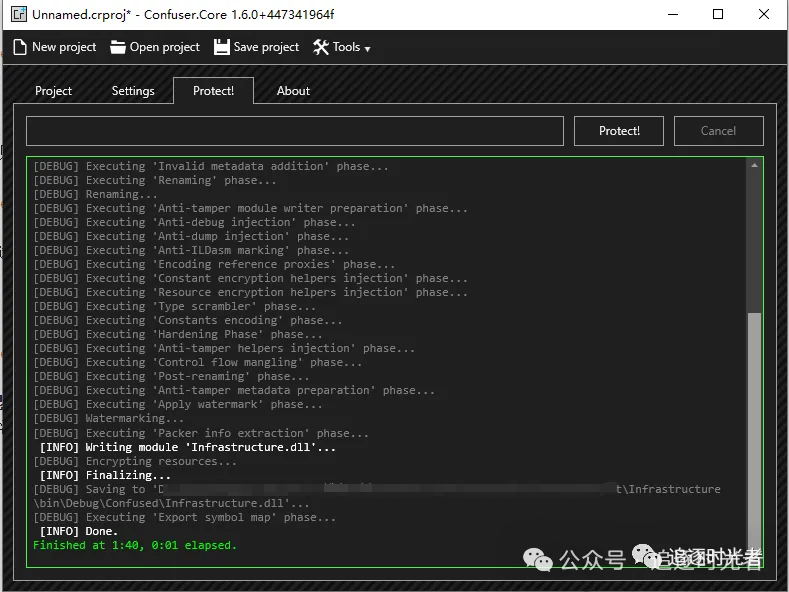The width and height of the screenshot is (789, 592).
Task: Click the Confuser app icon in the title bar
Action: (x=18, y=14)
